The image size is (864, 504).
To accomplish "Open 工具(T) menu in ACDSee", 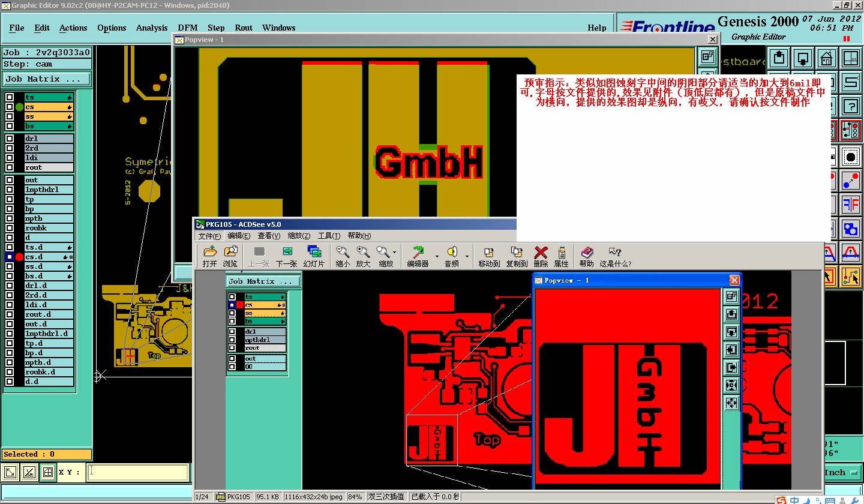I will (329, 236).
